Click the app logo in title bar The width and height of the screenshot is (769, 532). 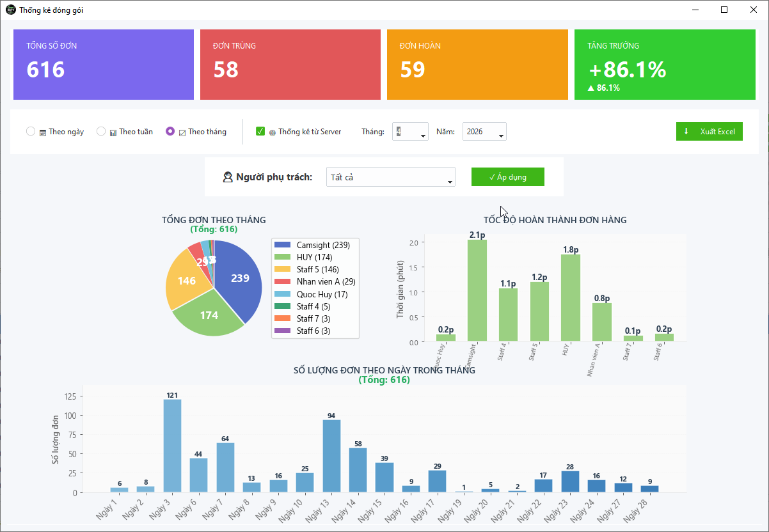(x=10, y=10)
